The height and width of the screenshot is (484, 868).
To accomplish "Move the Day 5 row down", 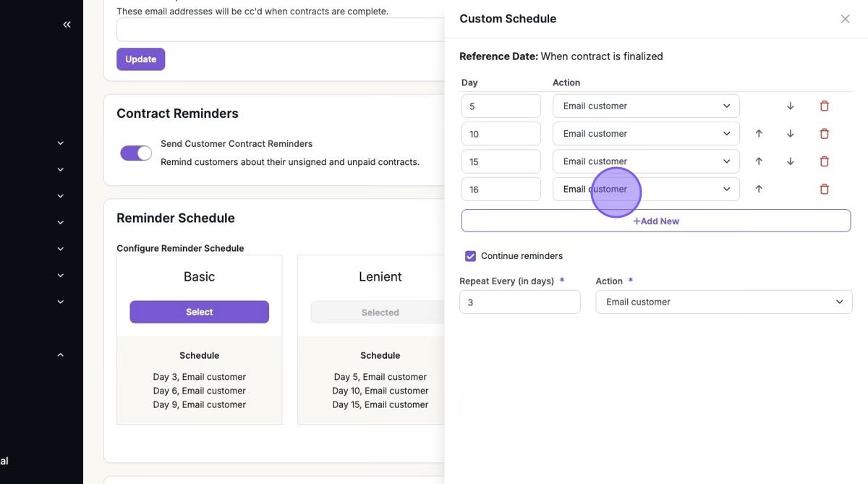I will [790, 106].
